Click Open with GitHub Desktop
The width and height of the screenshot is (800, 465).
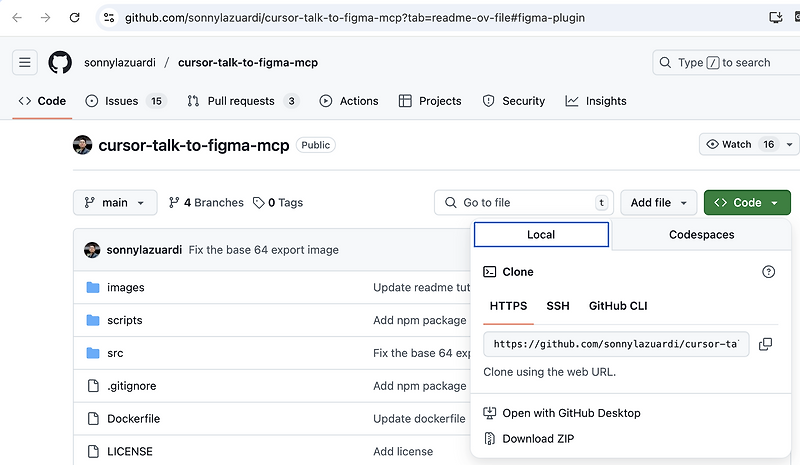point(571,413)
